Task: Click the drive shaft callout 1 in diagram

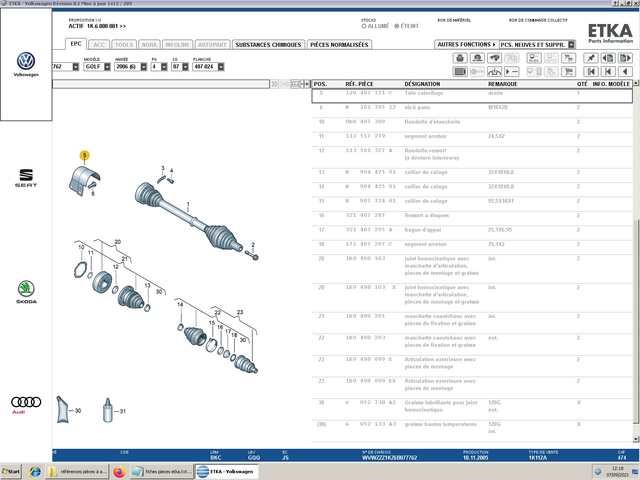Action: [188, 204]
